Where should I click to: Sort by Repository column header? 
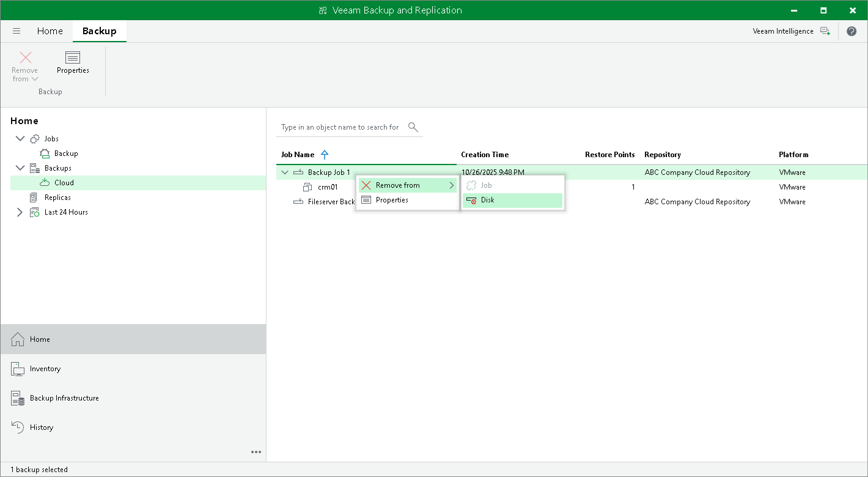[663, 155]
